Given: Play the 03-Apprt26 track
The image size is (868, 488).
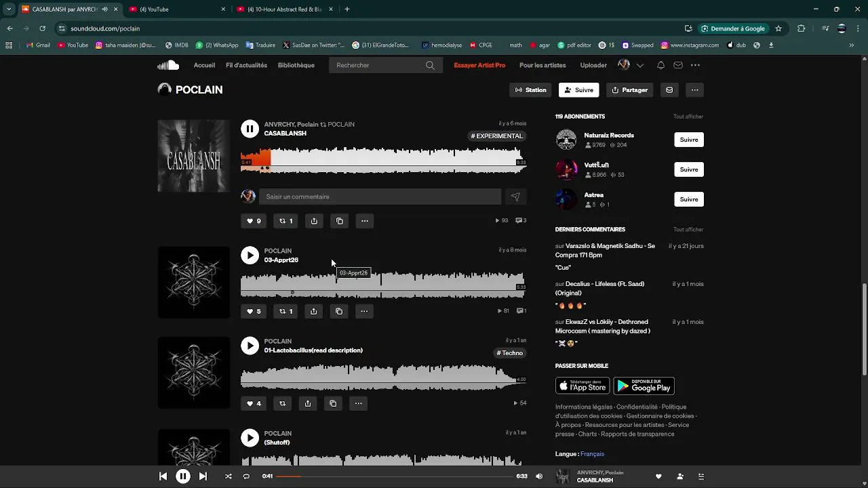Looking at the screenshot, I should coord(250,255).
